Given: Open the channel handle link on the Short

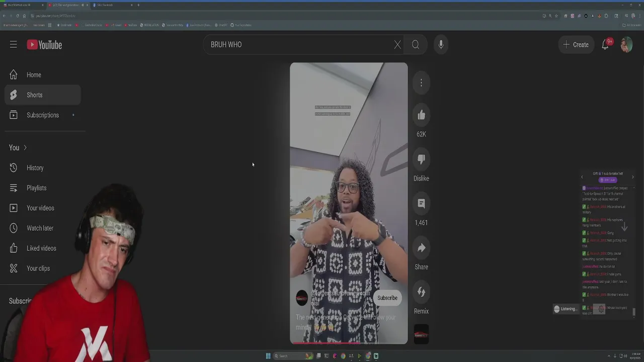Looking at the screenshot, I should pos(341,298).
